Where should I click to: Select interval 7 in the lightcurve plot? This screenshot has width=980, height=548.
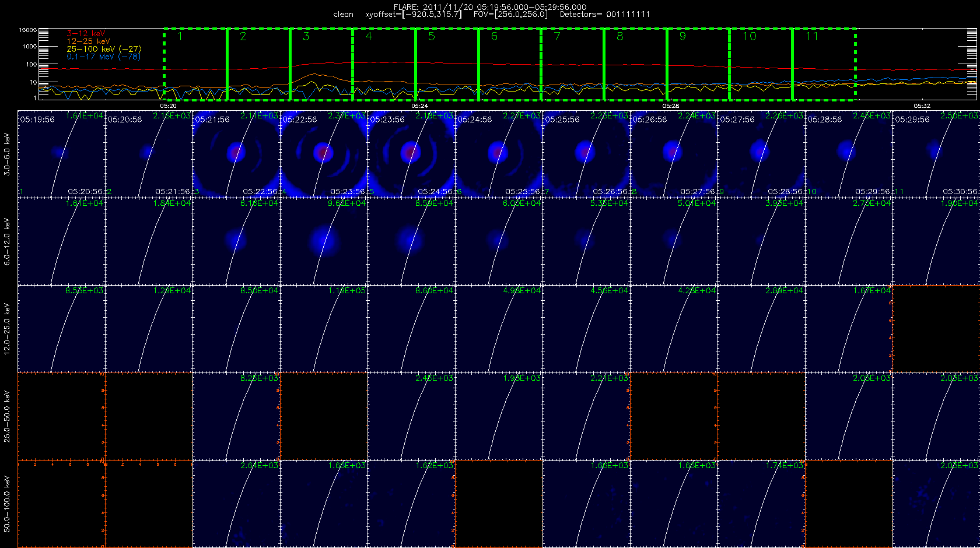pos(572,64)
